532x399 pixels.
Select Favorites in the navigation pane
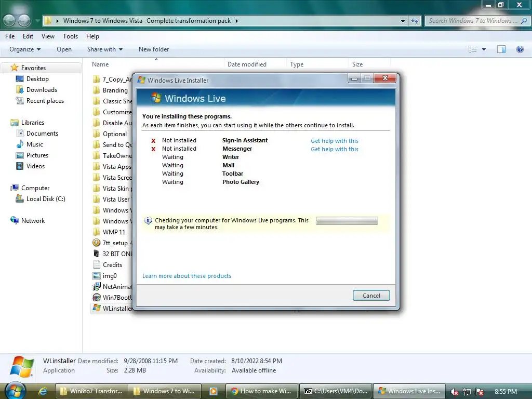[33, 68]
